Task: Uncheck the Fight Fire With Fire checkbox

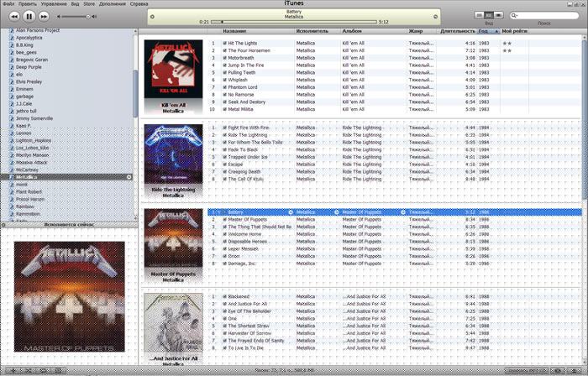Action: pyautogui.click(x=224, y=128)
